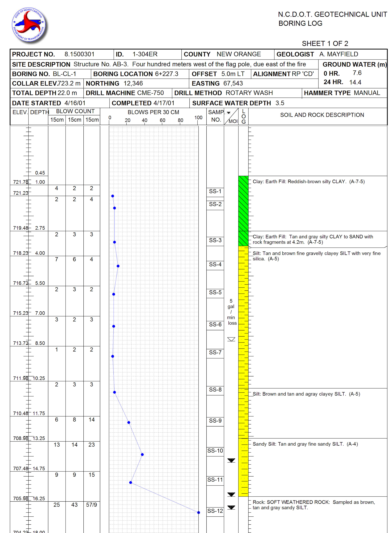Click the blue data point next to SS-10
392x533 pixels.
[x=142, y=454]
